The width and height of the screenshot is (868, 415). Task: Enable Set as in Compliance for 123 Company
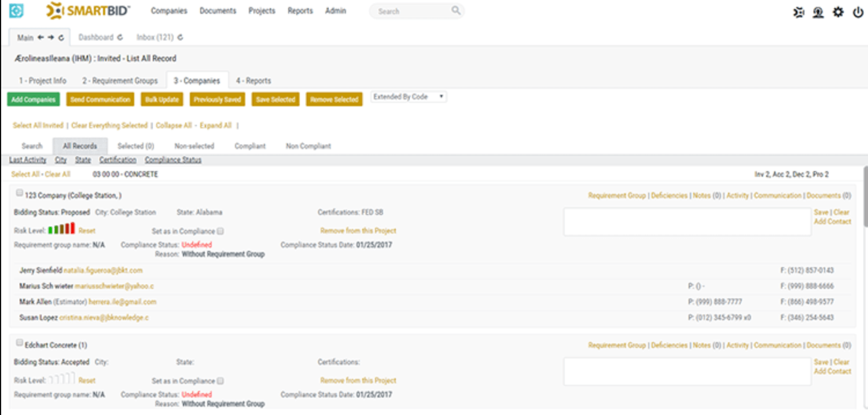coord(220,231)
